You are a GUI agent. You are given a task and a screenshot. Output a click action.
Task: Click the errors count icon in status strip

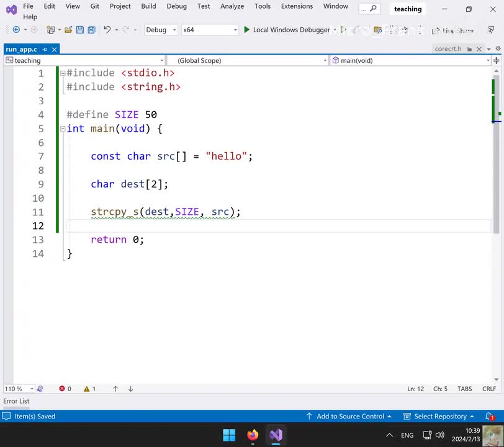[x=62, y=389]
